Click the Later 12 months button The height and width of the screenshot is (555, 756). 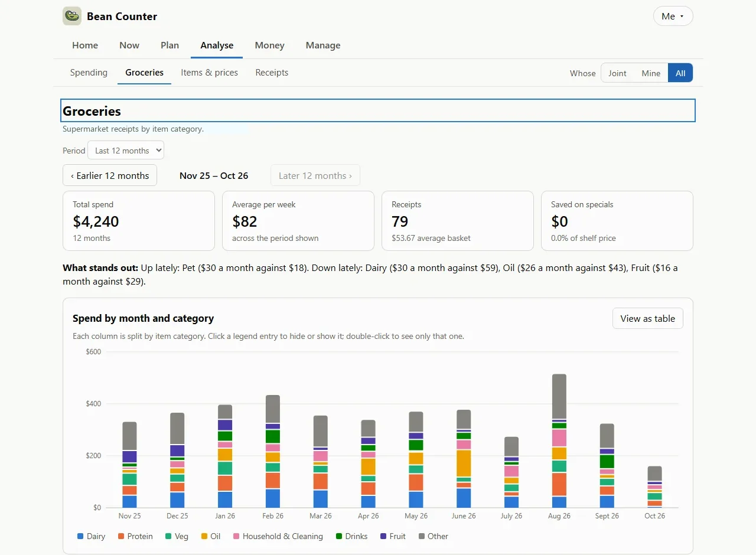[315, 175]
